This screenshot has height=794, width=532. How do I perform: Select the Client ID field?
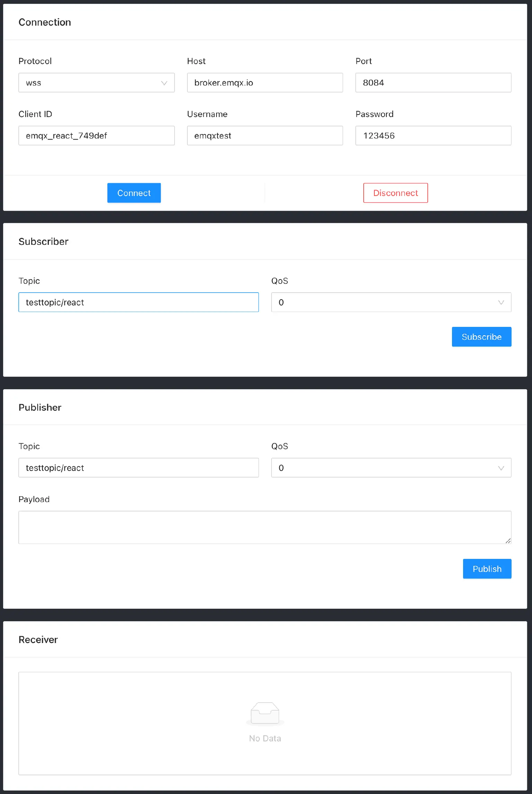tap(96, 135)
